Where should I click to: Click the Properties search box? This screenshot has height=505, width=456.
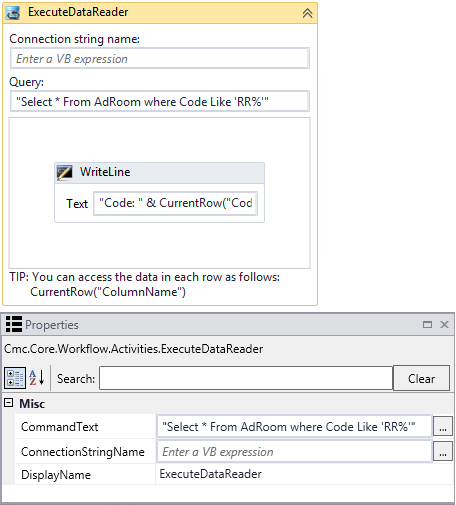[x=246, y=378]
